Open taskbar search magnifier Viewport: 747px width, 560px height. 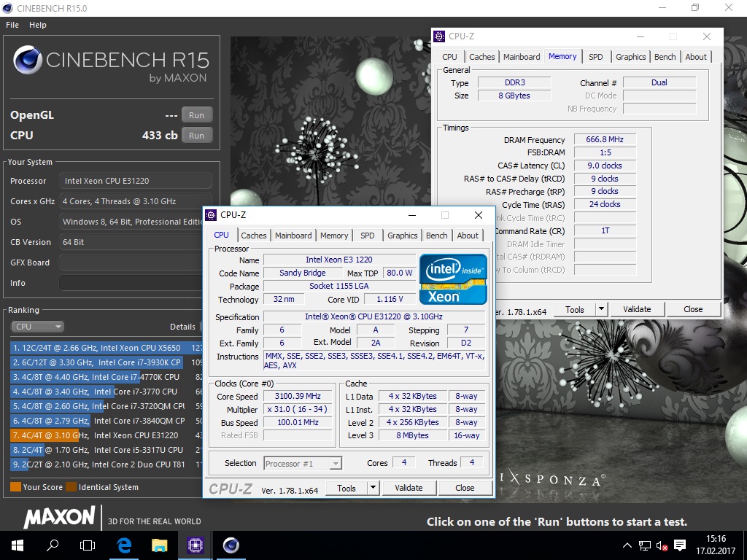[x=53, y=545]
